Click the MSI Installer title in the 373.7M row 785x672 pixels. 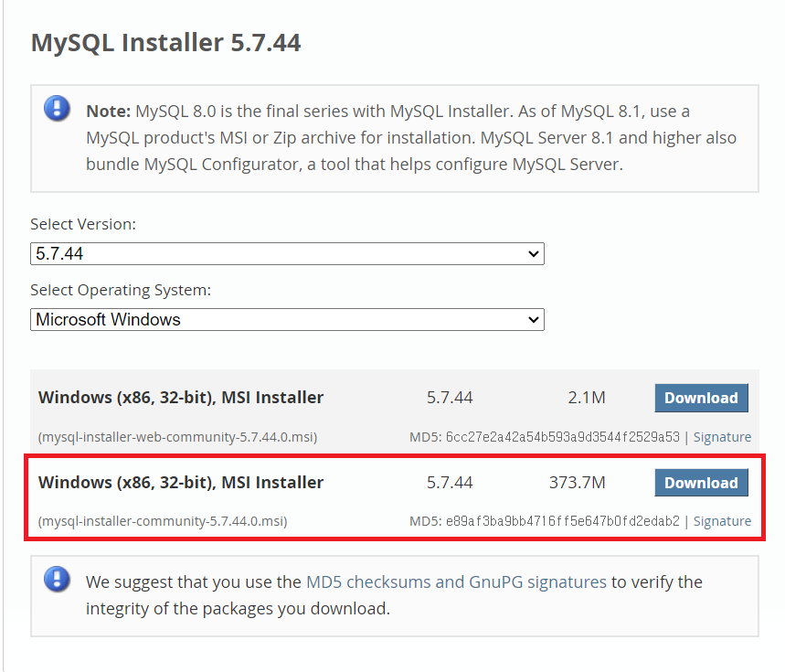point(181,482)
